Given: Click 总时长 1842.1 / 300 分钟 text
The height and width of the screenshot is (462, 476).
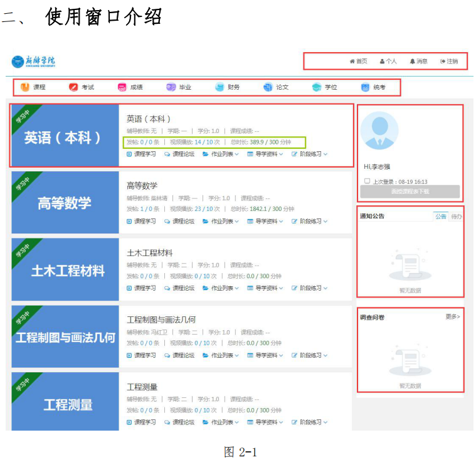Looking at the screenshot, I should coord(262,209).
